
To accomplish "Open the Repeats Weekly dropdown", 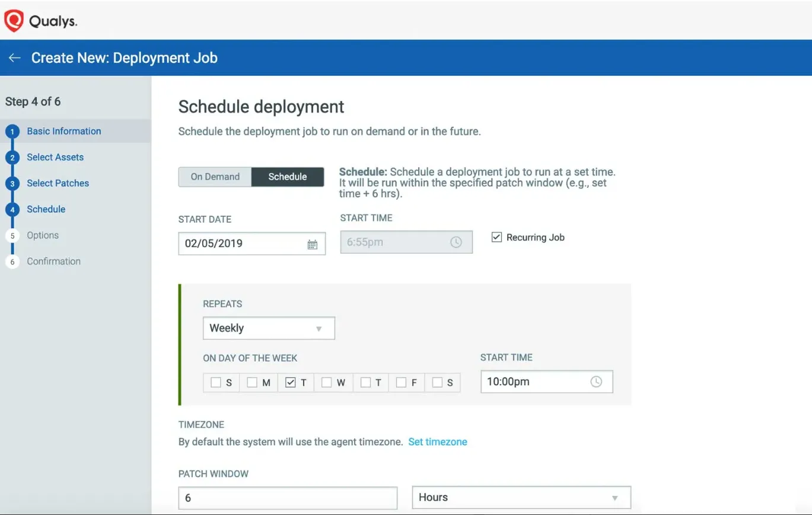I will (269, 328).
